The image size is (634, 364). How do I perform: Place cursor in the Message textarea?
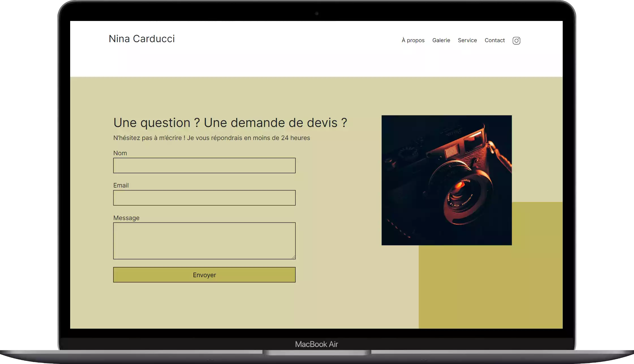[x=204, y=241]
